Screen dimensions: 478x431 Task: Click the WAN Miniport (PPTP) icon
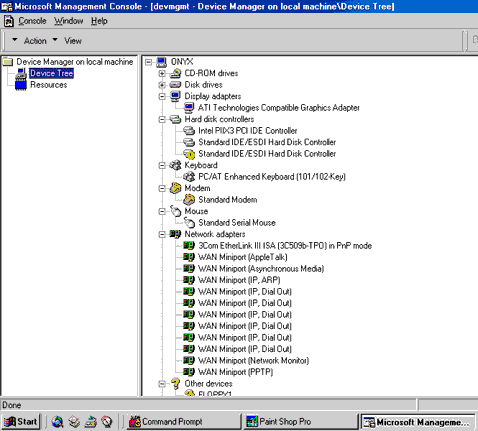click(189, 372)
